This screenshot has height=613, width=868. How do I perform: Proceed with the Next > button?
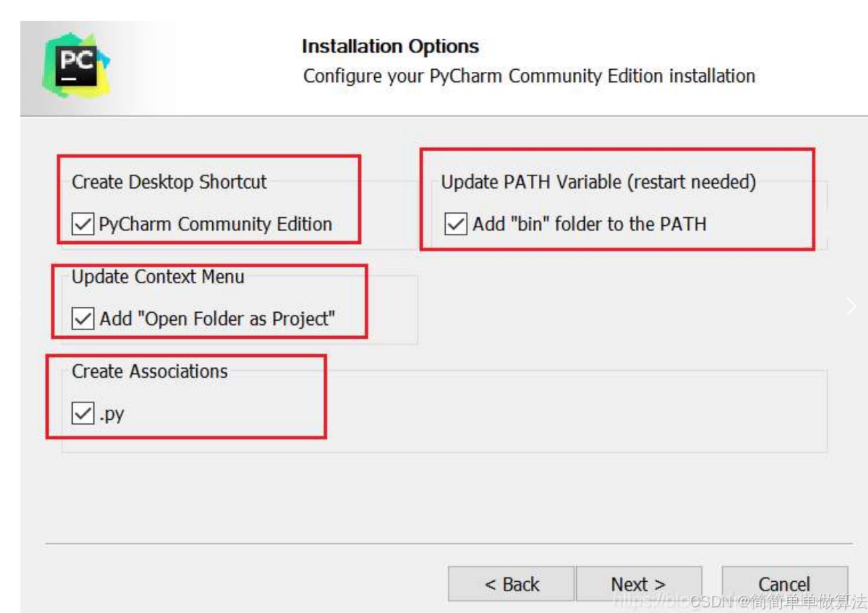click(x=638, y=584)
